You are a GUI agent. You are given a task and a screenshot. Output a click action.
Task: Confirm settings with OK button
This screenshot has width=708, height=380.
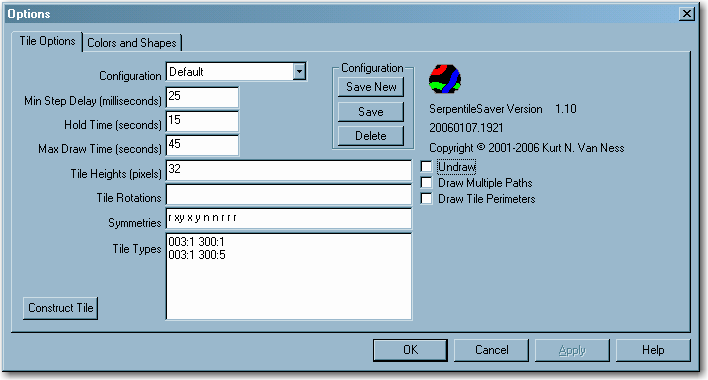coord(410,350)
